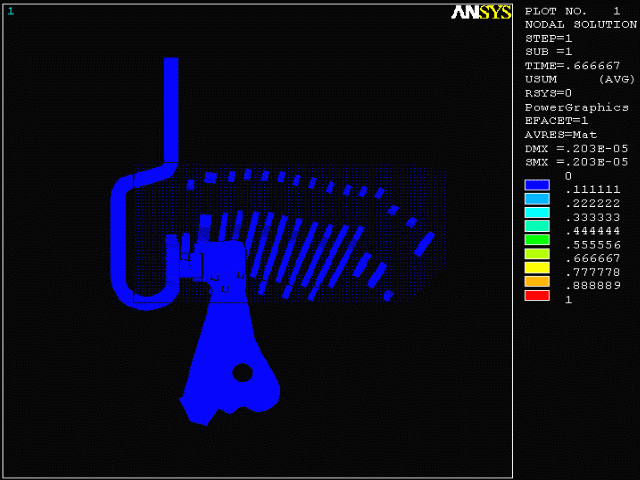This screenshot has width=640, height=480.
Task: Click the circular hole in the bracket
Action: pos(242,373)
